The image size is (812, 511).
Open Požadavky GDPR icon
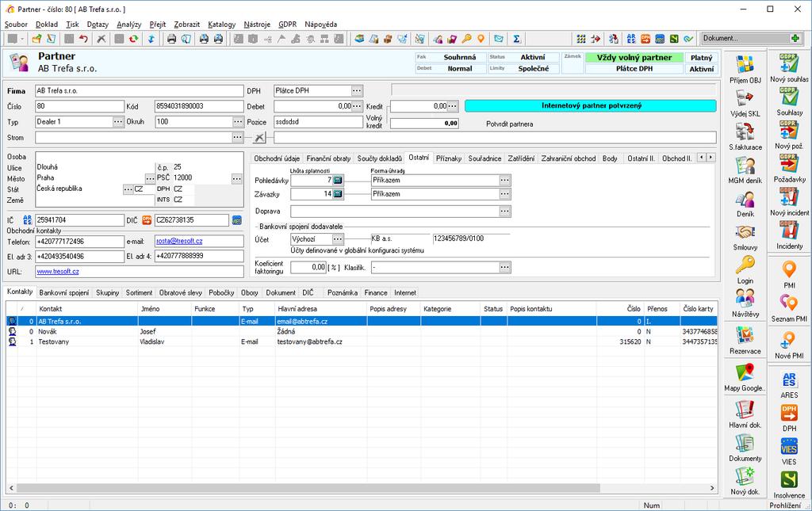[789, 168]
